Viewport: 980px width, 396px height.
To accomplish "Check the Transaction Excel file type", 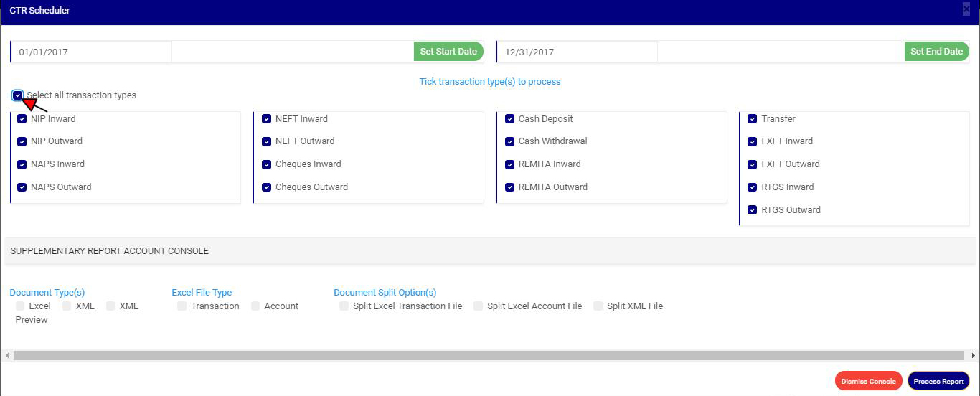I will [x=182, y=306].
